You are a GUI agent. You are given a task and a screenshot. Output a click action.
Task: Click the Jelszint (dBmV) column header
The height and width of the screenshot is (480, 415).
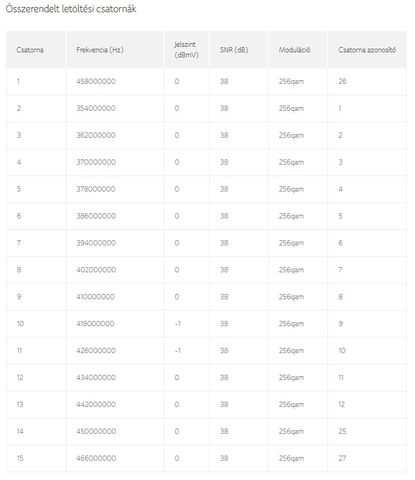pos(186,50)
